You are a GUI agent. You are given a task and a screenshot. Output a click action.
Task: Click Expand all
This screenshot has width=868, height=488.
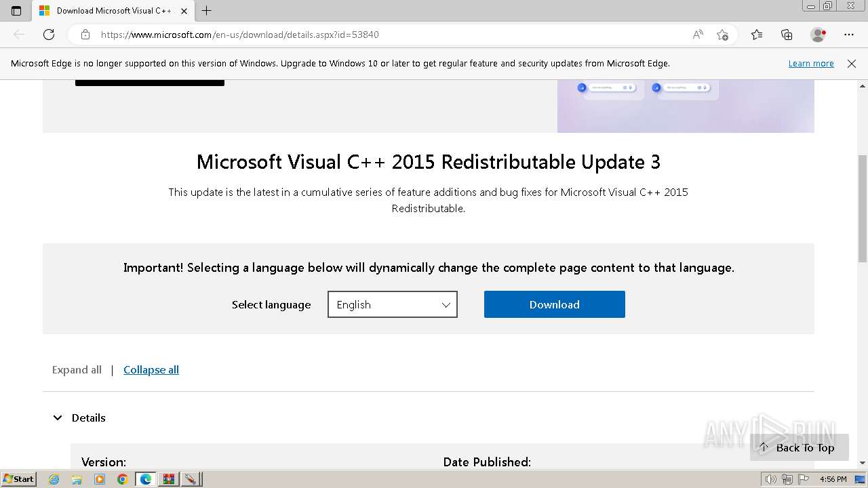pos(77,369)
